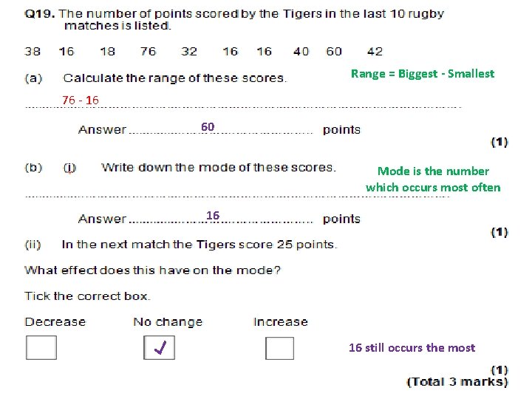Screen dimensions: 532x399
Task: Click the 'Calculate the range' question text
Action: 174,78
